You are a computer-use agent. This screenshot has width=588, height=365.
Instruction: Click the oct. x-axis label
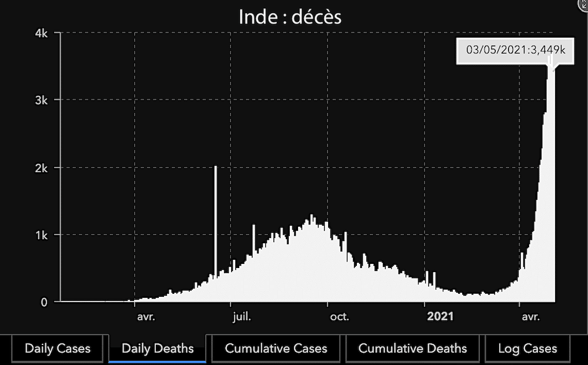pyautogui.click(x=339, y=317)
